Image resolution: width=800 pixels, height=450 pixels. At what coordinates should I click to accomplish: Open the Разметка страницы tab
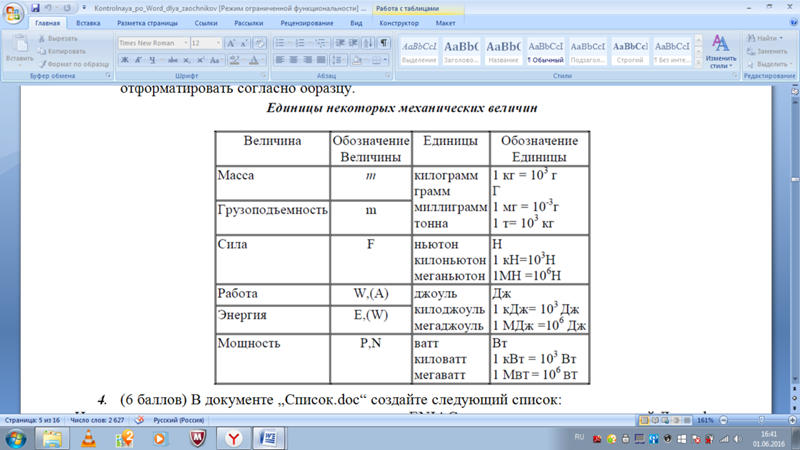(x=147, y=22)
